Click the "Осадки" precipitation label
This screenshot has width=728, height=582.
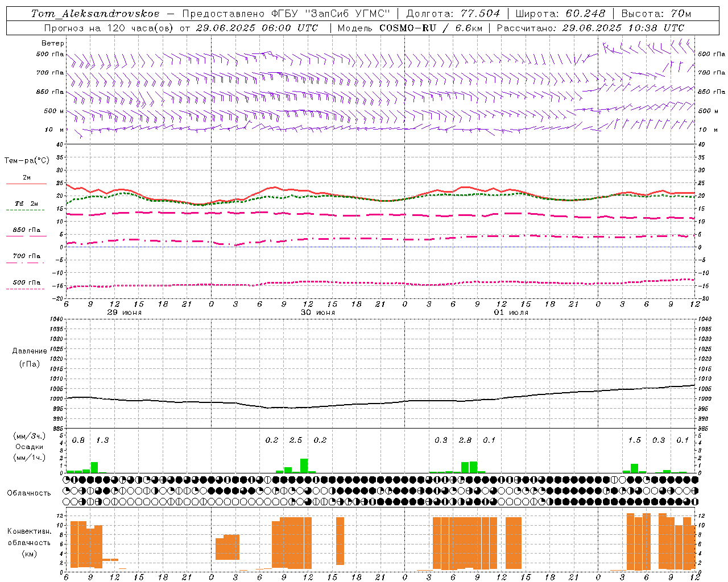(30, 447)
